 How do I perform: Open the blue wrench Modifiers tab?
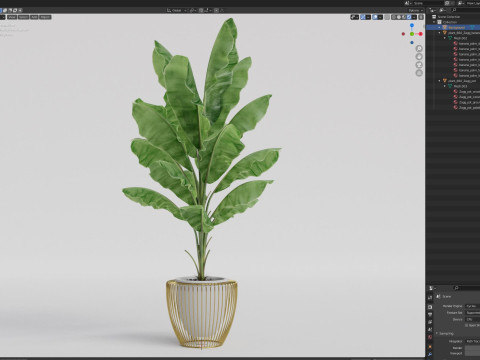[430, 354]
